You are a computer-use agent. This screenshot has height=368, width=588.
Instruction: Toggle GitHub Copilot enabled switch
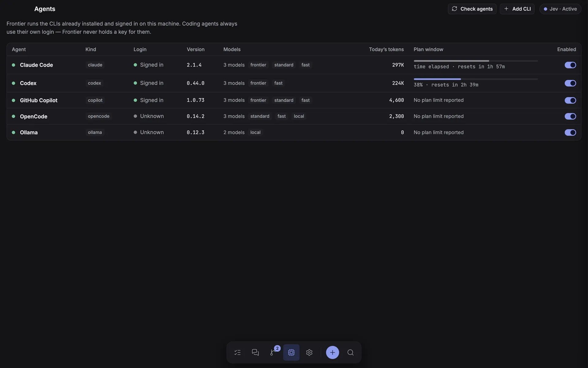570,100
